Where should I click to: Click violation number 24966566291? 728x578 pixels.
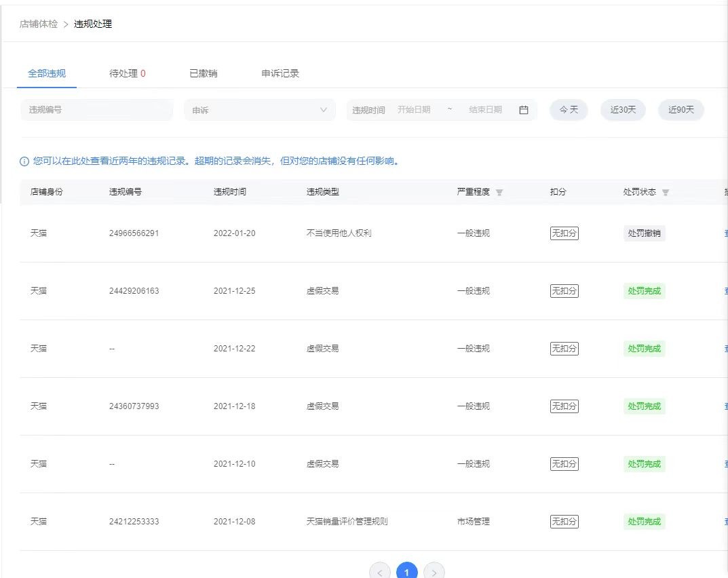pos(134,233)
